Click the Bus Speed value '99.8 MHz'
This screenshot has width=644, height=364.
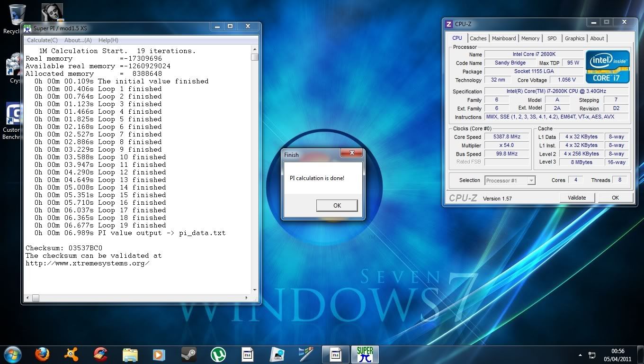(x=506, y=154)
